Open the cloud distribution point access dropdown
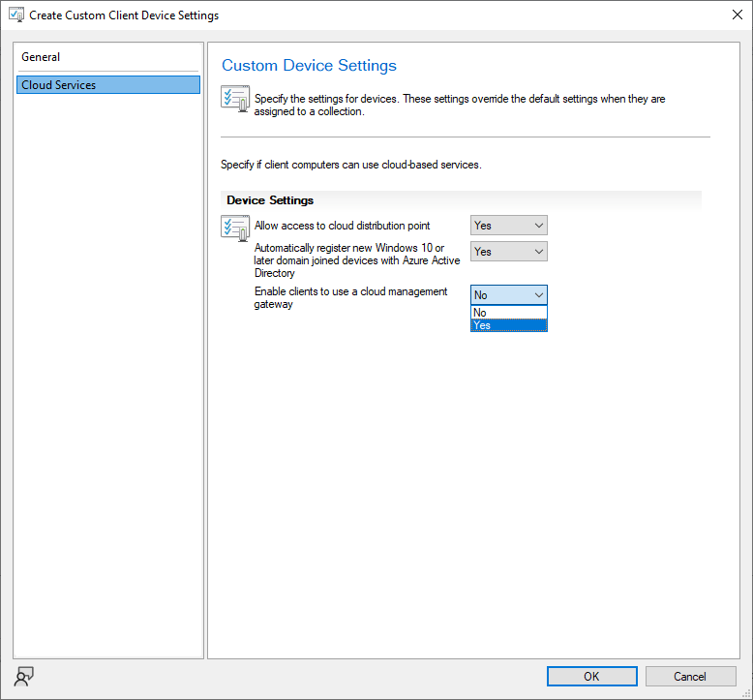This screenshot has height=700, width=753. (x=509, y=226)
